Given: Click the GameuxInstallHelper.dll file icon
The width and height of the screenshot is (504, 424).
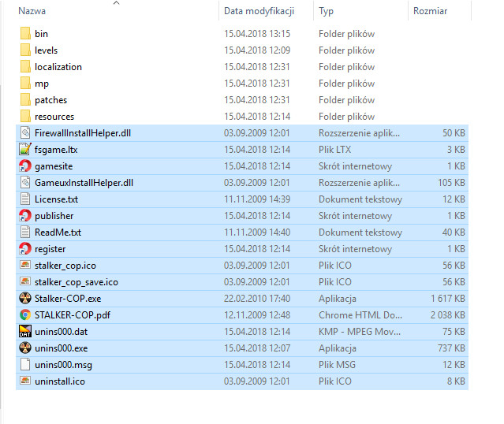Looking at the screenshot, I should [x=25, y=183].
